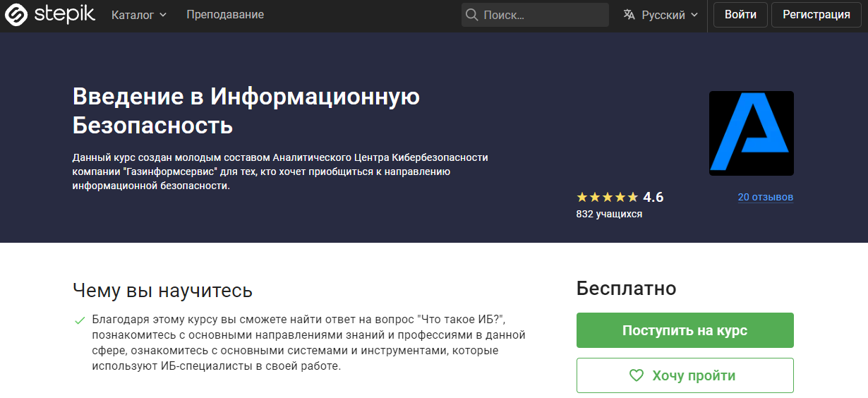This screenshot has width=868, height=398.
Task: Click the Поступить на курс button
Action: (685, 330)
